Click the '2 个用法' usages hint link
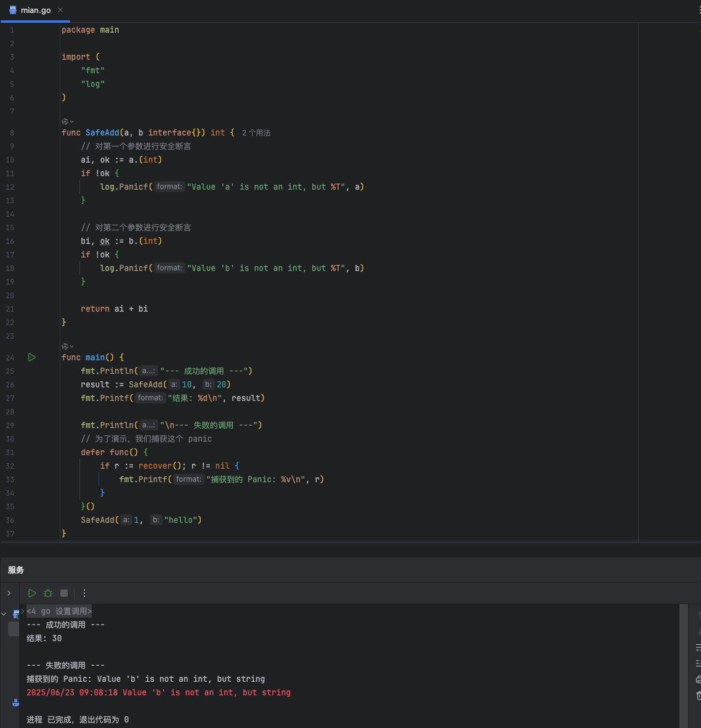Image resolution: width=701 pixels, height=728 pixels. 256,133
